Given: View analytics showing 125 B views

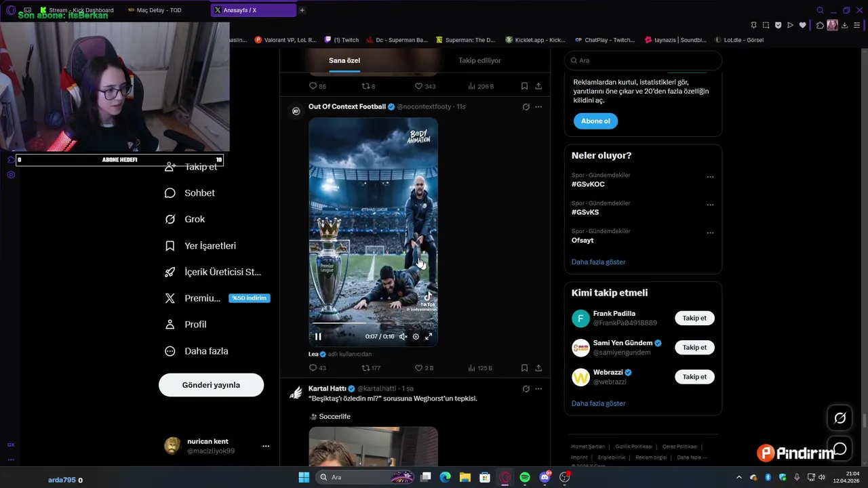Looking at the screenshot, I should point(480,368).
